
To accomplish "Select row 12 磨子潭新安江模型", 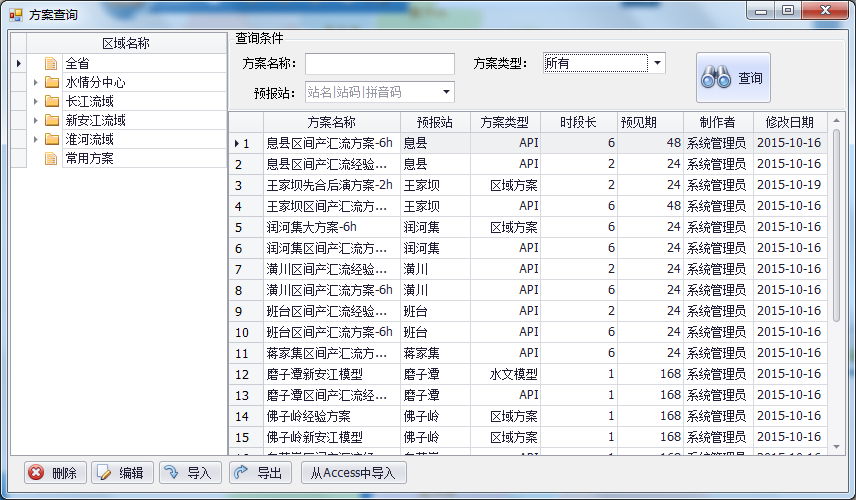I will pos(330,374).
